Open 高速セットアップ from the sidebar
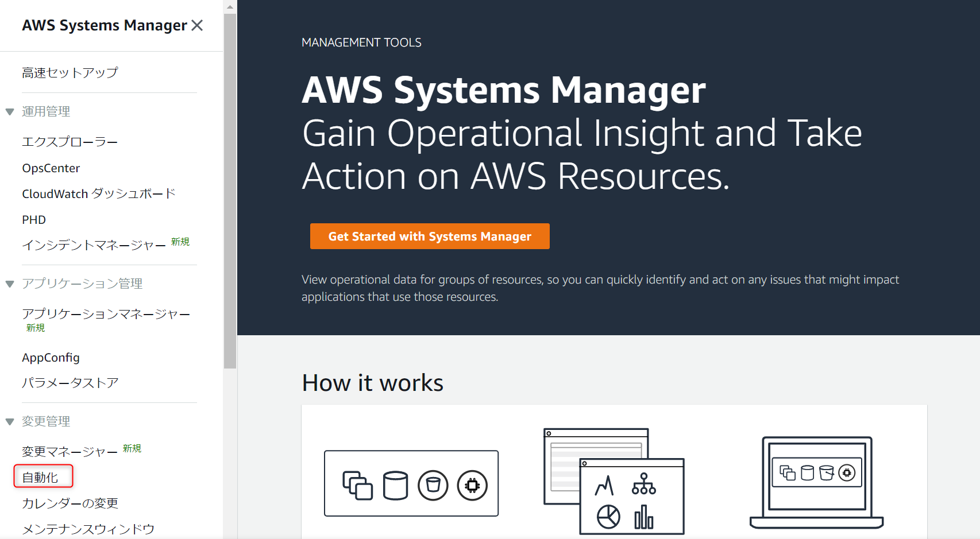Viewport: 980px width, 539px height. tap(70, 72)
